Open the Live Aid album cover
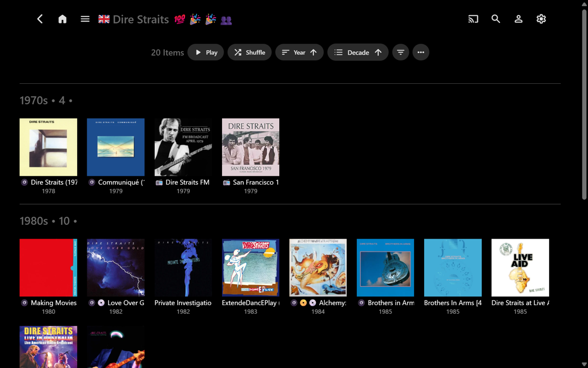 click(x=520, y=268)
